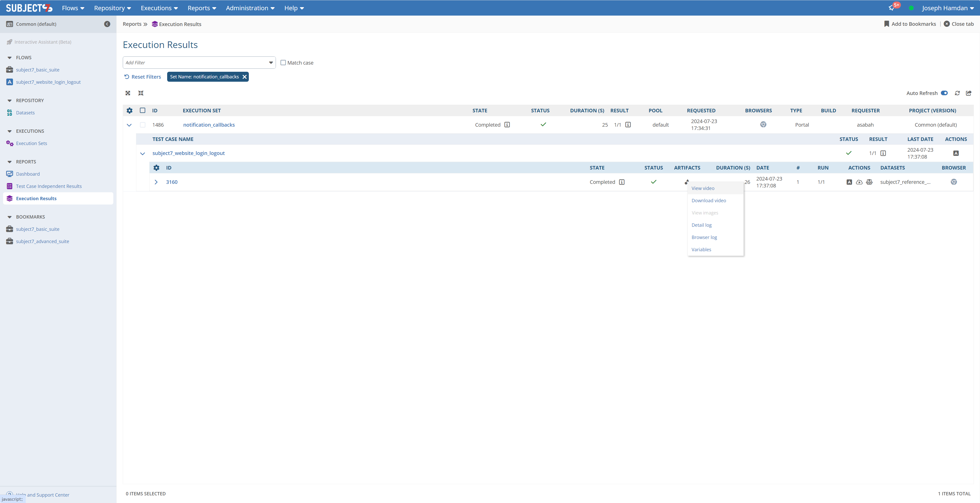Viewport: 980px width, 503px height.
Task: Open the notification_callbacks execution set link
Action: pyautogui.click(x=209, y=125)
